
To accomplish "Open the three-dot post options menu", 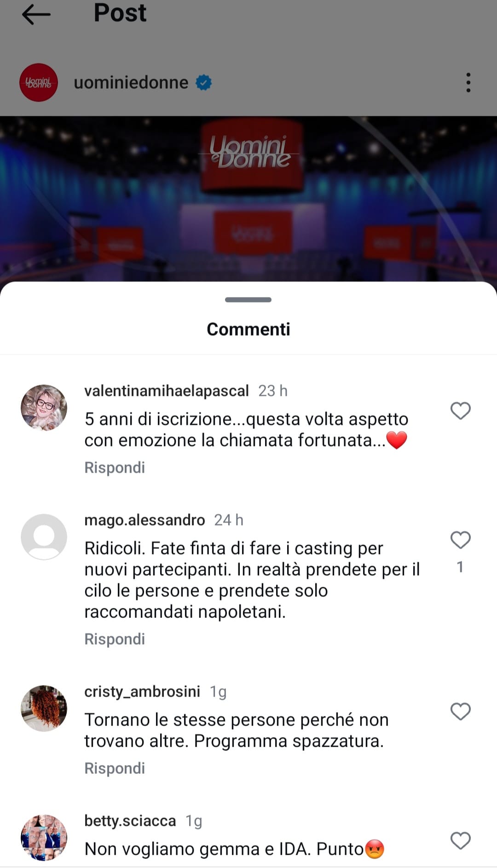I will pyautogui.click(x=468, y=83).
